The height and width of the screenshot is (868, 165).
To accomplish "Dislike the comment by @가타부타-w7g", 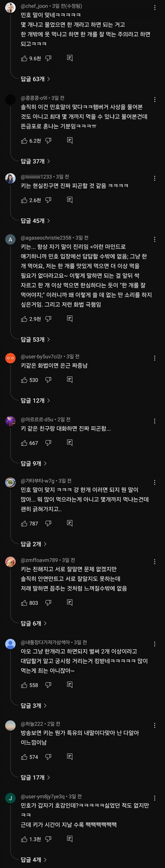I will [48, 523].
